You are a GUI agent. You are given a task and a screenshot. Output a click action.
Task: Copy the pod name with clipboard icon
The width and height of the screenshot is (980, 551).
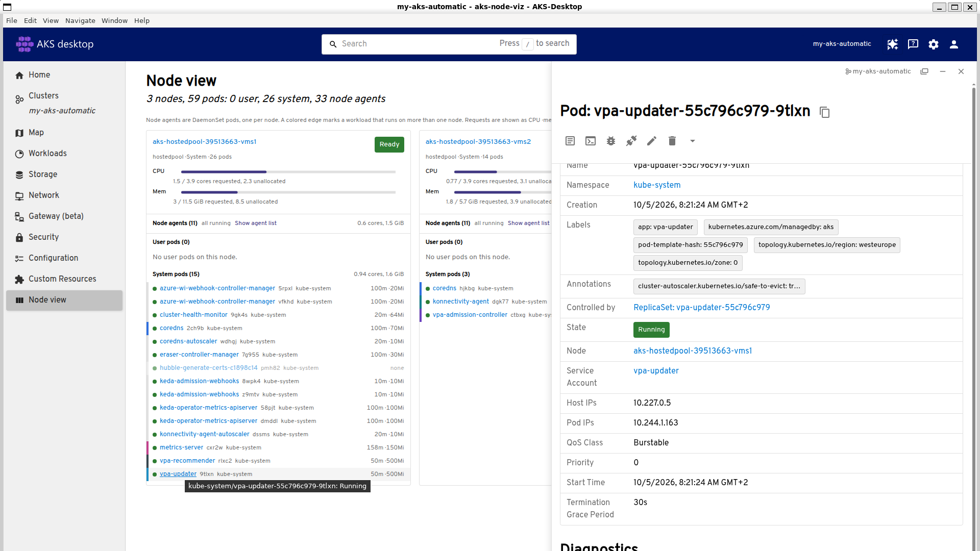tap(824, 112)
